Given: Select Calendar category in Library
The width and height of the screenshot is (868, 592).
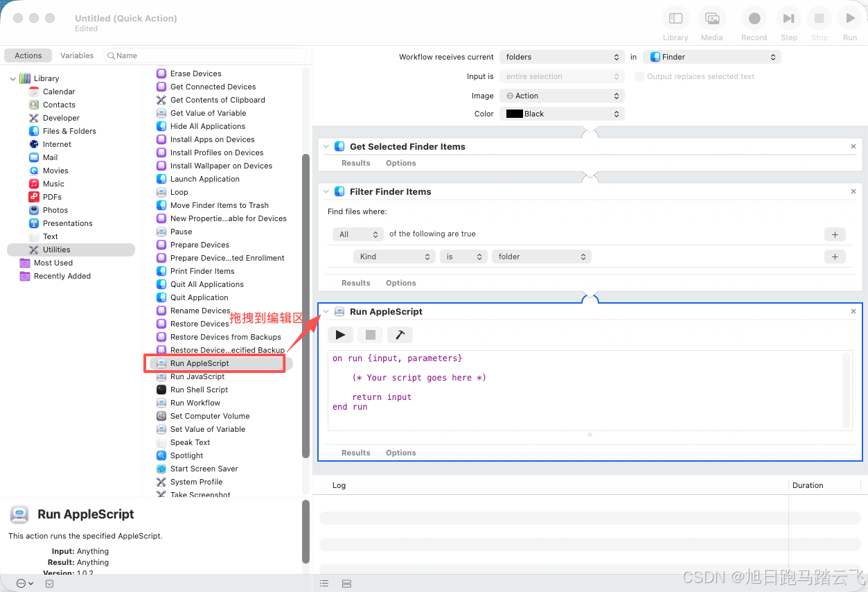Looking at the screenshot, I should click(x=59, y=92).
